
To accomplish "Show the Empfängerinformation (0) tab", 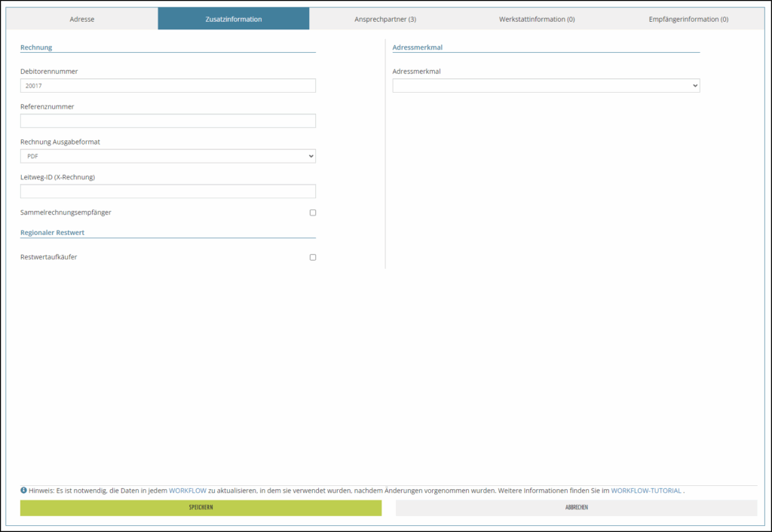I will click(688, 19).
